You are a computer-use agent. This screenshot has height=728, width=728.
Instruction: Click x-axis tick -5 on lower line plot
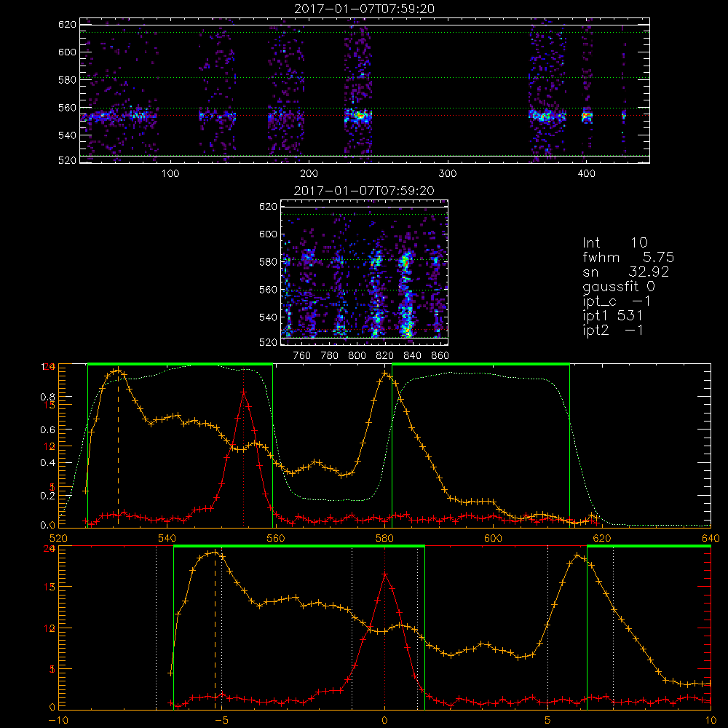[x=221, y=720]
